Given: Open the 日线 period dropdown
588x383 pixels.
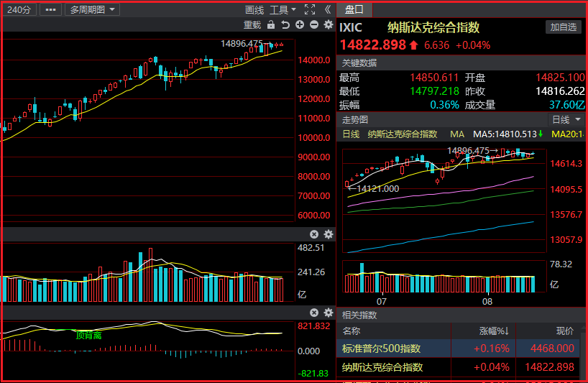Looking at the screenshot, I should 566,120.
